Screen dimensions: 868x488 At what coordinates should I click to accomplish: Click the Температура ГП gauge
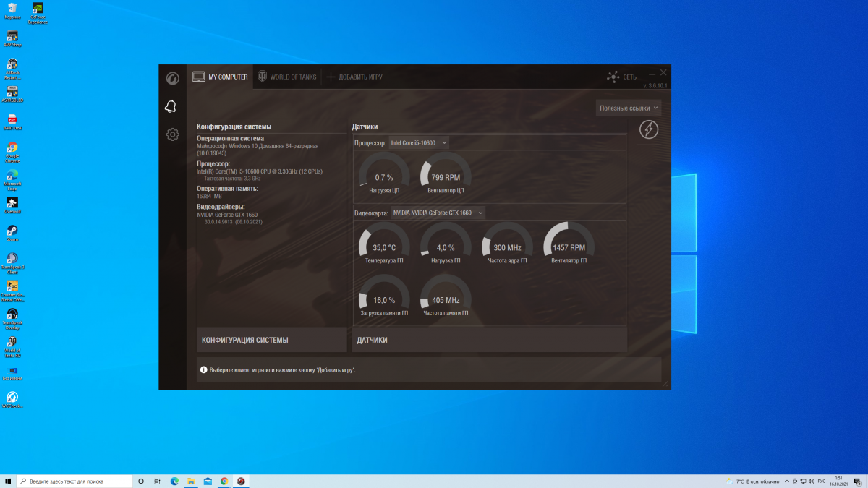click(x=384, y=249)
